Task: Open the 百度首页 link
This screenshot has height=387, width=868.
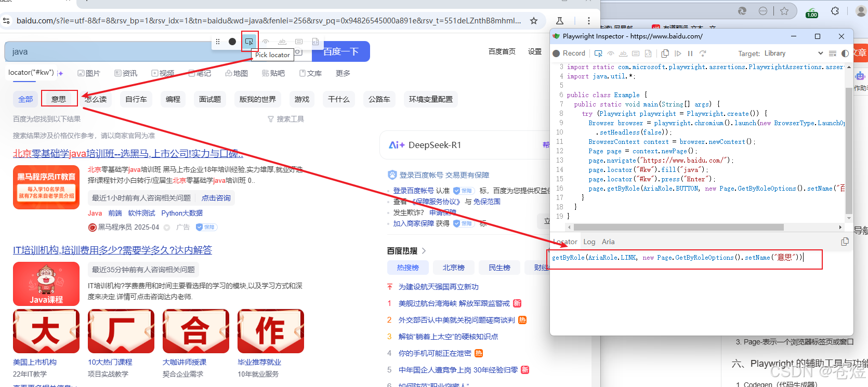Action: pos(502,51)
